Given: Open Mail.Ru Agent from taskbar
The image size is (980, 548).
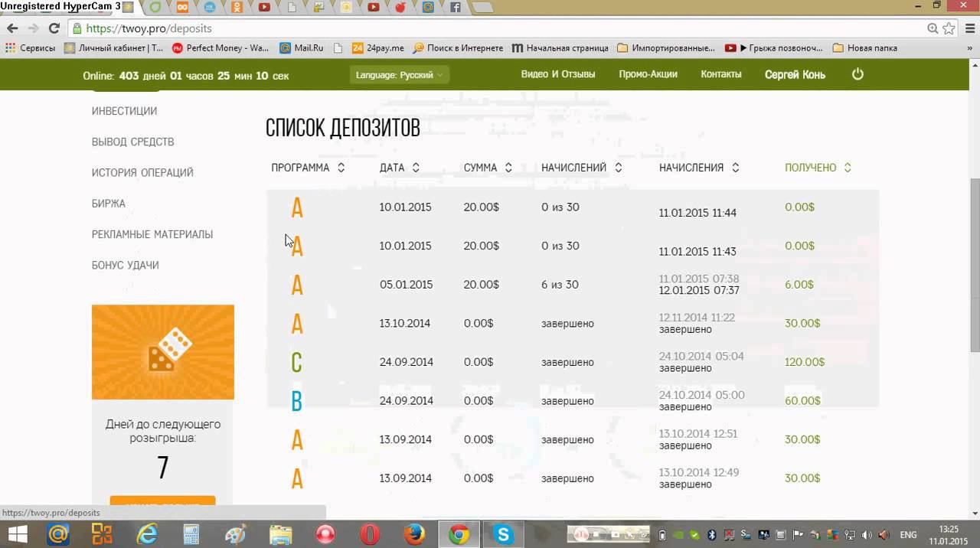Looking at the screenshot, I should coord(58,533).
